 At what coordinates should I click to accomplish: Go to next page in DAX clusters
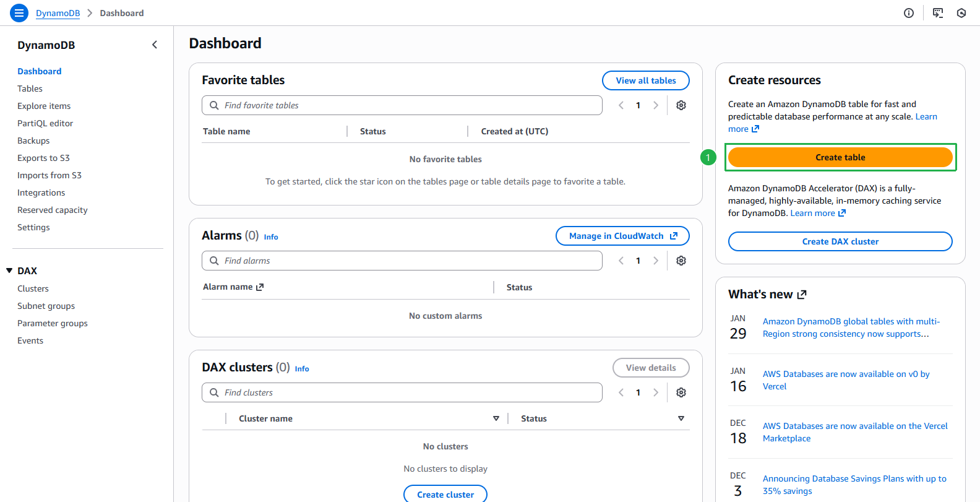[x=656, y=392]
